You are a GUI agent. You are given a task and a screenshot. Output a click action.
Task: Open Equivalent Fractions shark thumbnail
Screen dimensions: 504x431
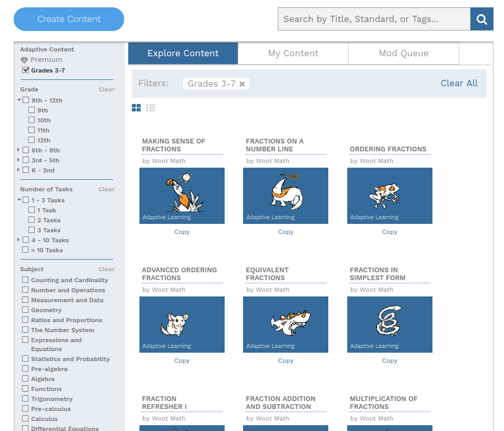pyautogui.click(x=286, y=324)
